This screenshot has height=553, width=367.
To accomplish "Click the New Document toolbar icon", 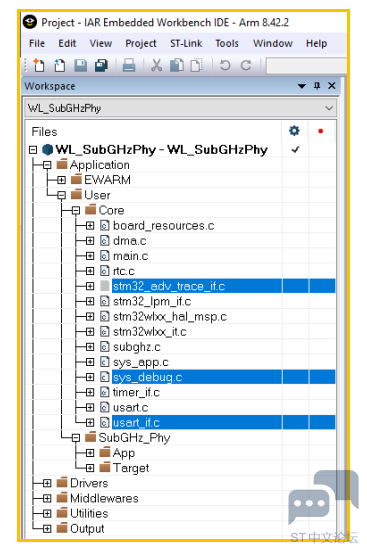I will coord(39,66).
